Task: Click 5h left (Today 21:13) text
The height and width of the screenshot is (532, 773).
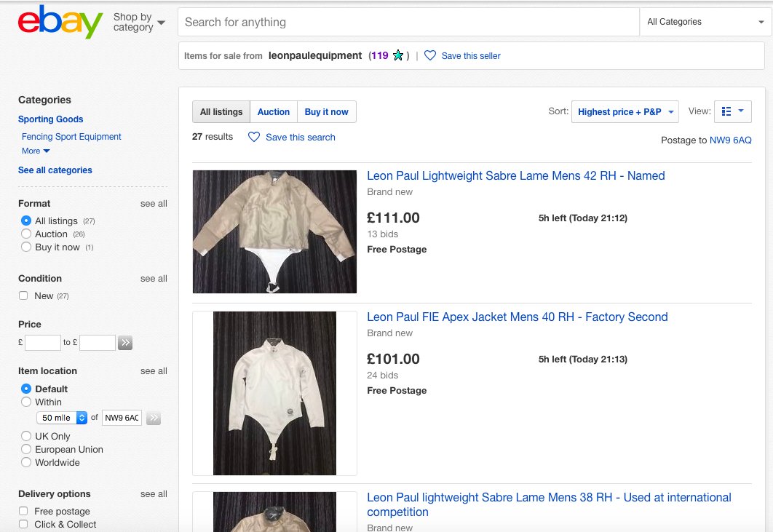Action: [x=583, y=359]
